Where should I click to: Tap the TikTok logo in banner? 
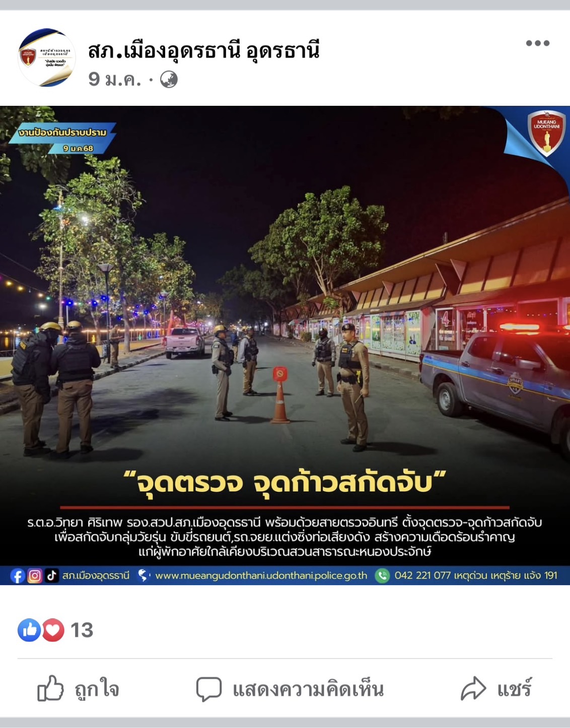tap(51, 575)
